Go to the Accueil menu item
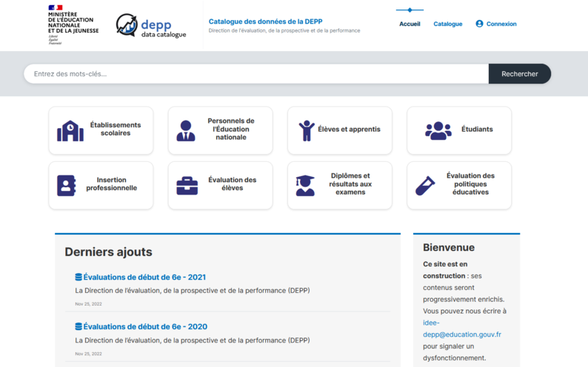 pos(410,24)
